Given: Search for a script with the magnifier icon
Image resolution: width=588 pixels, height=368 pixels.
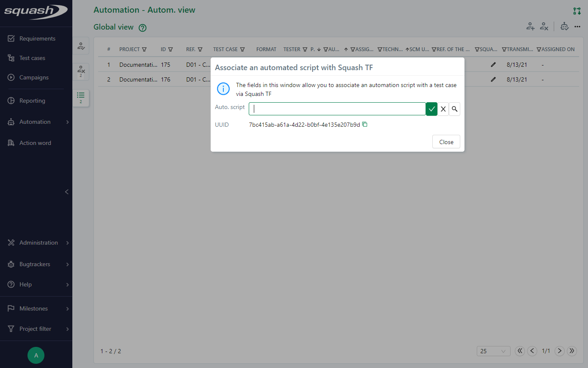Looking at the screenshot, I should click(454, 109).
